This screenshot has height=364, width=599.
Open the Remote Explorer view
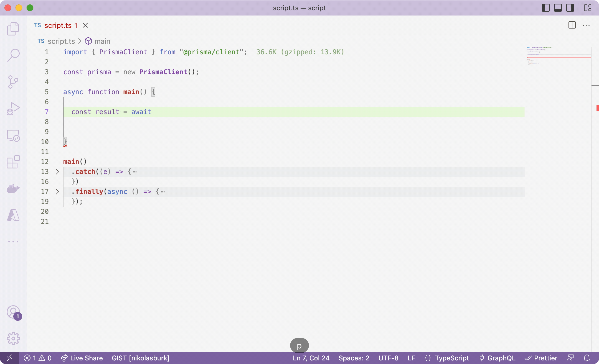tap(13, 135)
